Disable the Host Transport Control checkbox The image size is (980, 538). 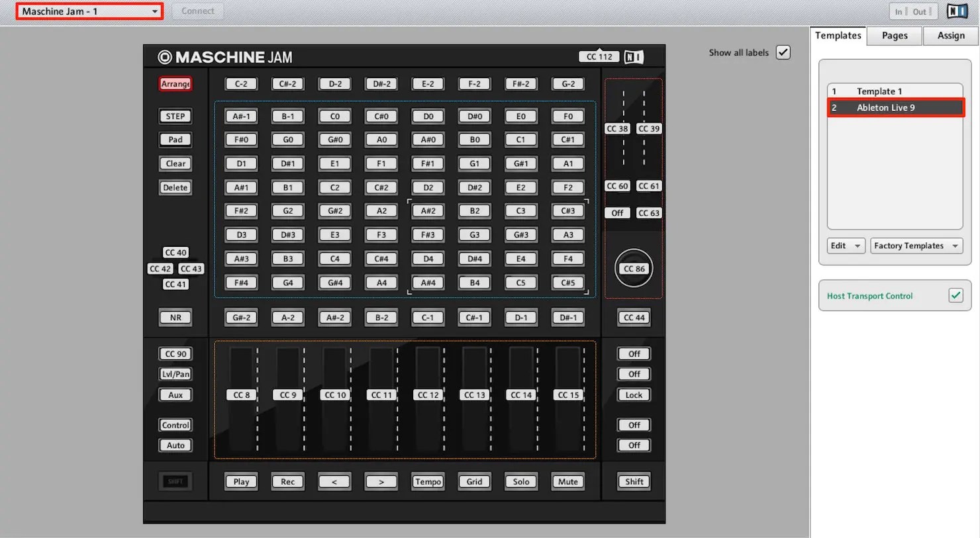pos(955,295)
